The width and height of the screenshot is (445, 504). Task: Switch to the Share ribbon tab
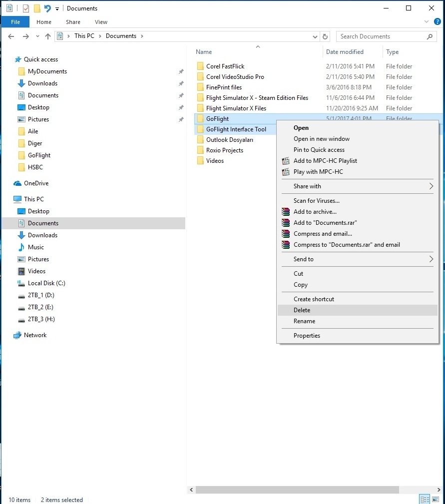coord(73,22)
